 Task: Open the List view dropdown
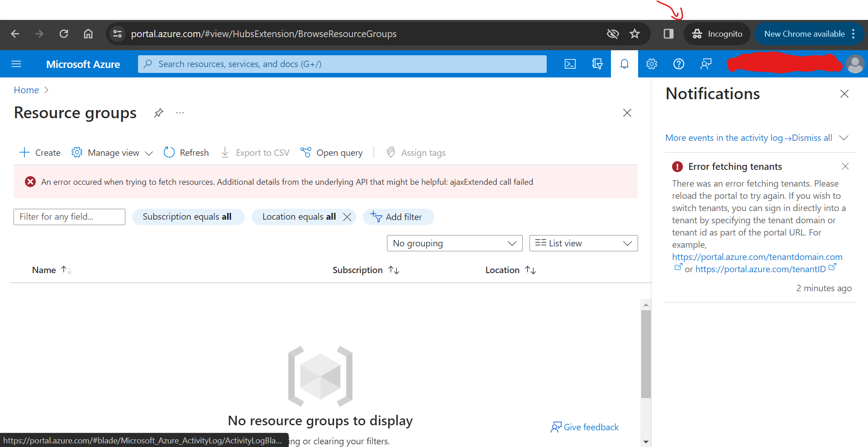[x=583, y=243]
